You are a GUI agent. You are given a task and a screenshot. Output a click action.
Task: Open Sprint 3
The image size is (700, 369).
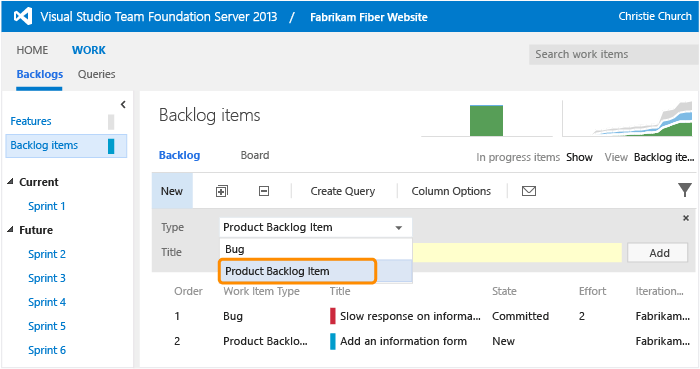(47, 278)
